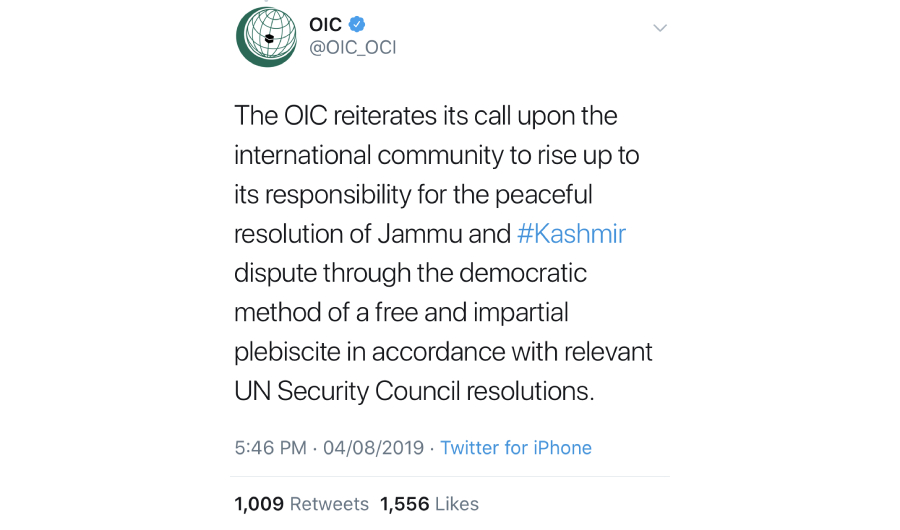900x530 pixels.
Task: Click the 04/08/2019 tweet date
Action: (373, 447)
